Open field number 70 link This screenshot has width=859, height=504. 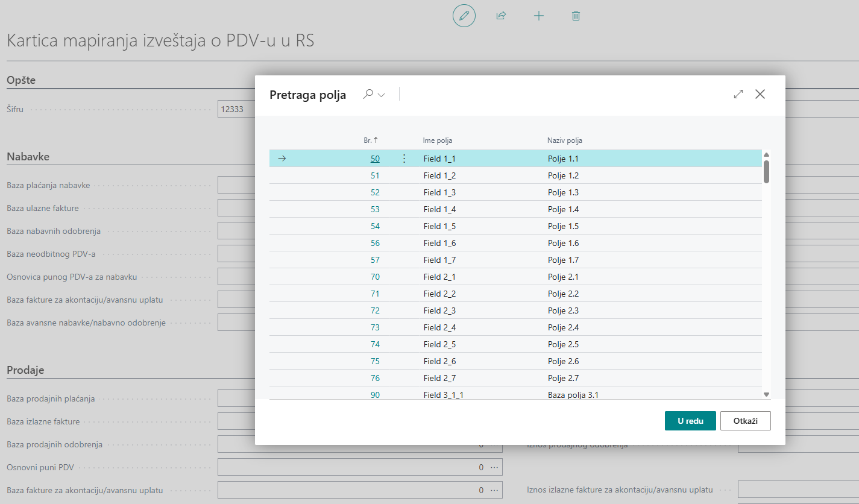point(375,277)
